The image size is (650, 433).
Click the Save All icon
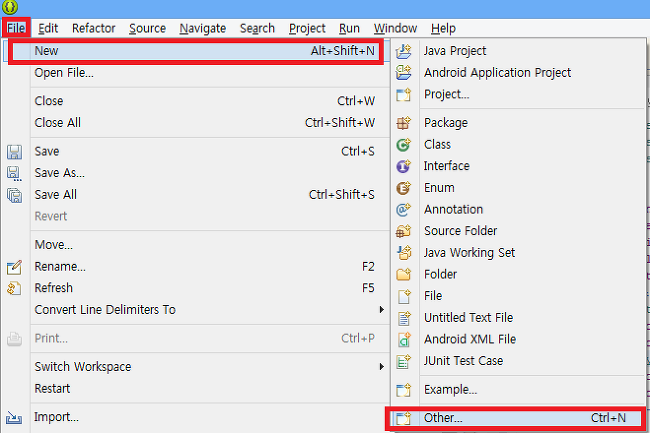point(15,195)
